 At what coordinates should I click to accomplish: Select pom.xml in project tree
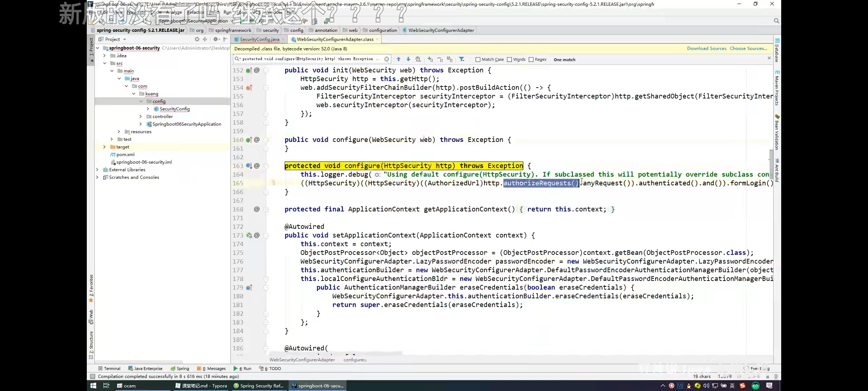125,154
